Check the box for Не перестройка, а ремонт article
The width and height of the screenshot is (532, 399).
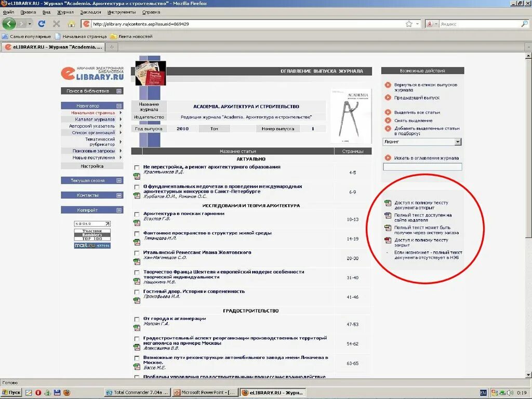137,168
